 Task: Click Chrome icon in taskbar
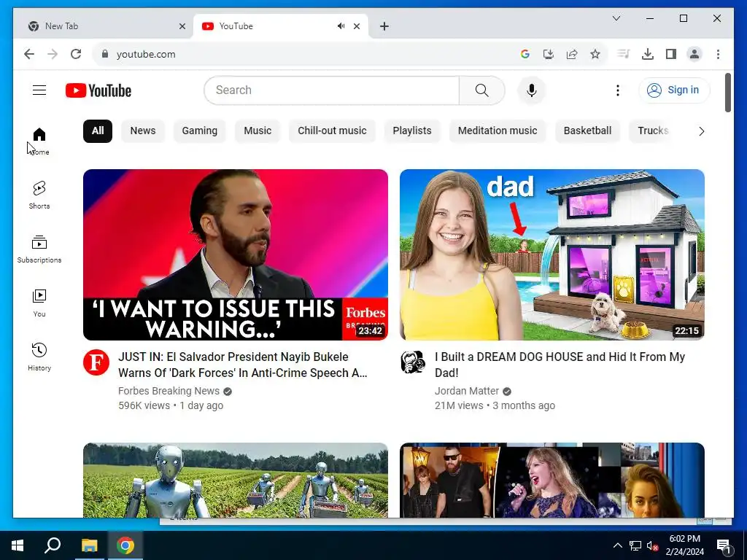[x=125, y=545]
